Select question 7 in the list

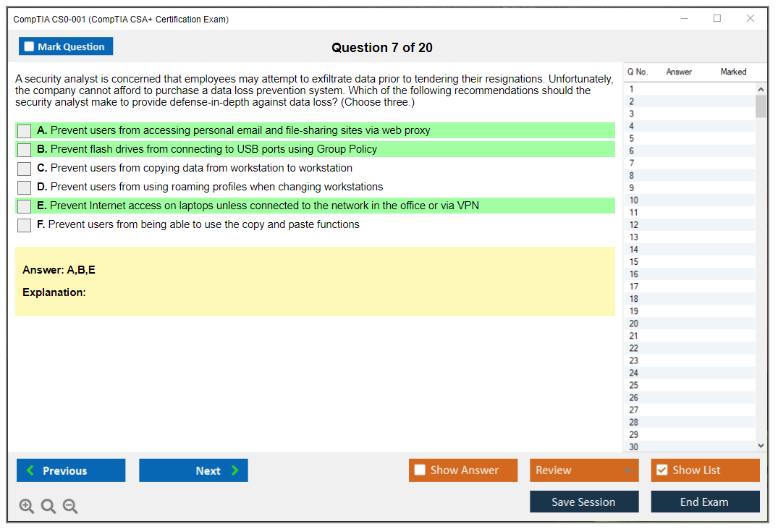click(x=633, y=163)
